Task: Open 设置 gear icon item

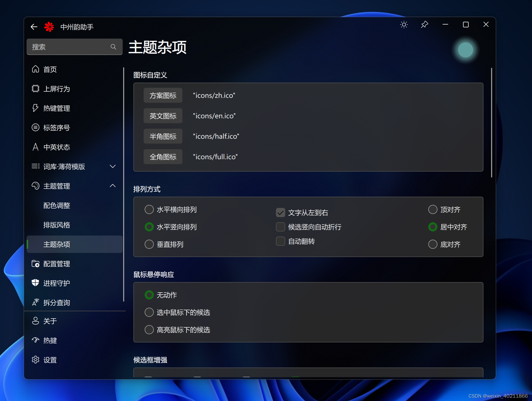Action: pyautogui.click(x=36, y=360)
